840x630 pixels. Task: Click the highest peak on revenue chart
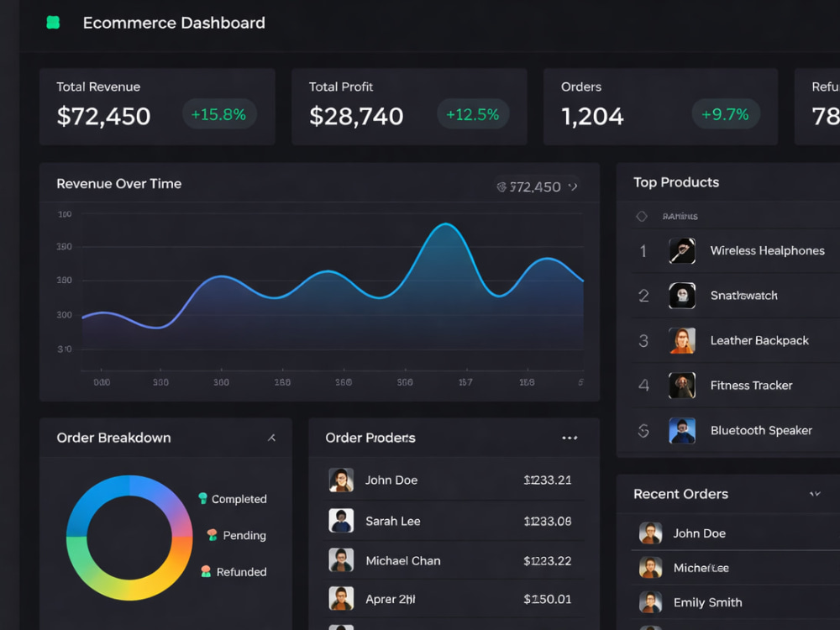[x=446, y=224]
